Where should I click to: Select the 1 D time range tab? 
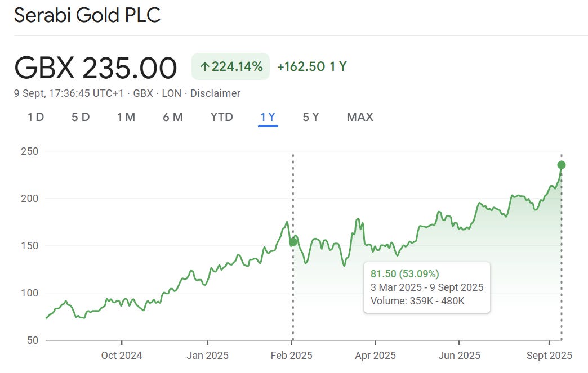pyautogui.click(x=35, y=117)
